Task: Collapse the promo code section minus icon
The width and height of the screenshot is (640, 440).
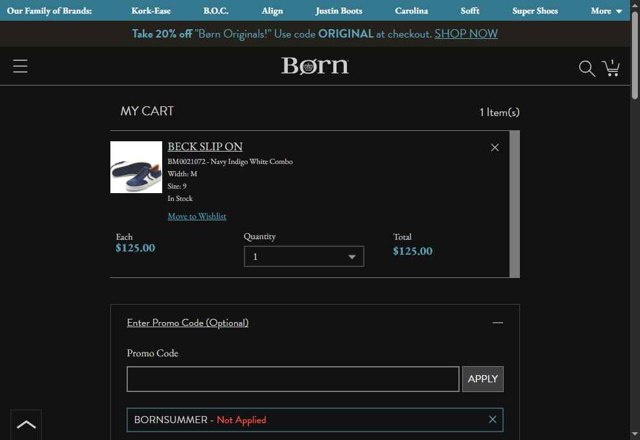Action: coord(498,322)
